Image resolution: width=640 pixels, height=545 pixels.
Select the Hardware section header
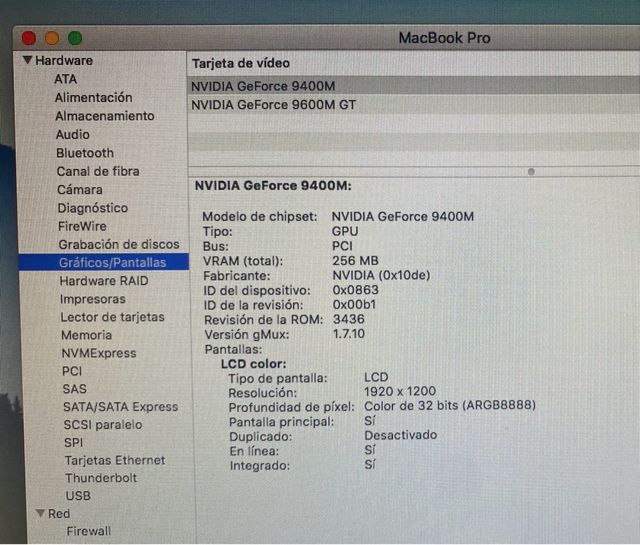[64, 60]
